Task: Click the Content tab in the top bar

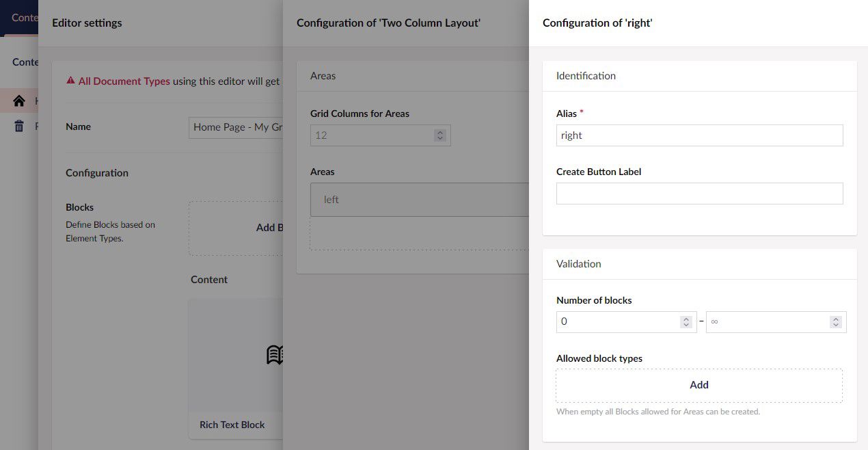Action: click(x=25, y=18)
